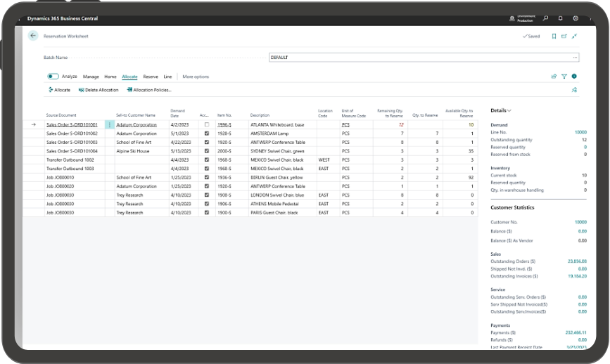Sort by Source Document column header
The height and width of the screenshot is (364, 610).
tap(61, 115)
